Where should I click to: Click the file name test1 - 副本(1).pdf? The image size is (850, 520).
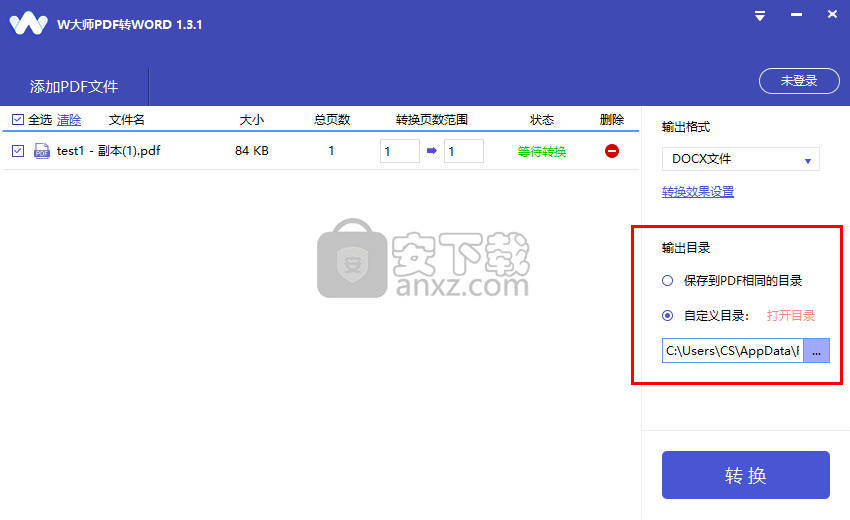pos(108,151)
